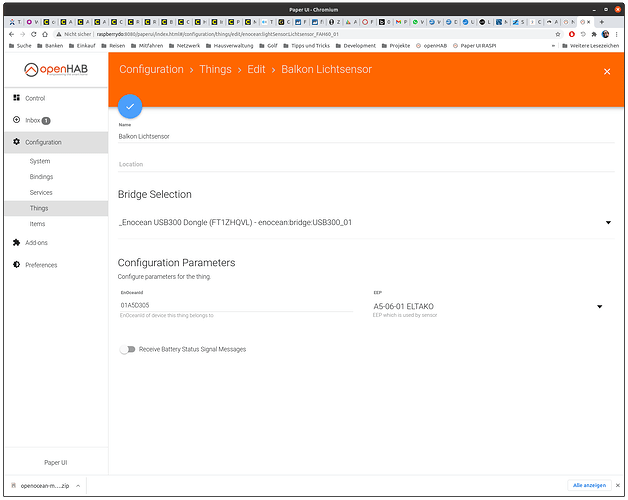This screenshot has width=628, height=500.
Task: Select Bindings in the Configuration submenu
Action: coord(41,177)
